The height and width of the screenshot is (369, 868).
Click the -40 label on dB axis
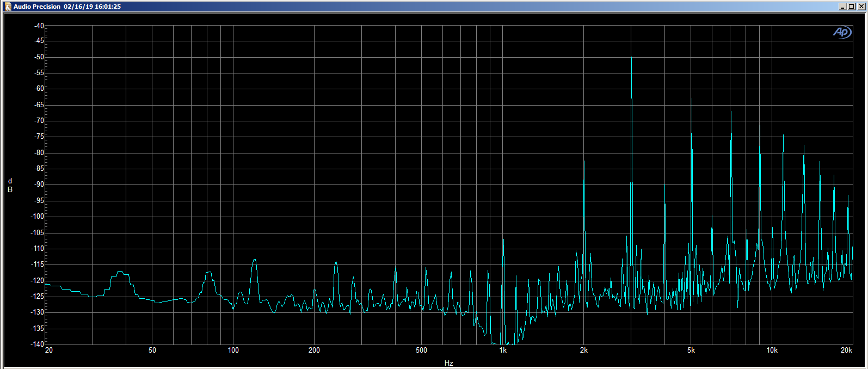coord(39,26)
